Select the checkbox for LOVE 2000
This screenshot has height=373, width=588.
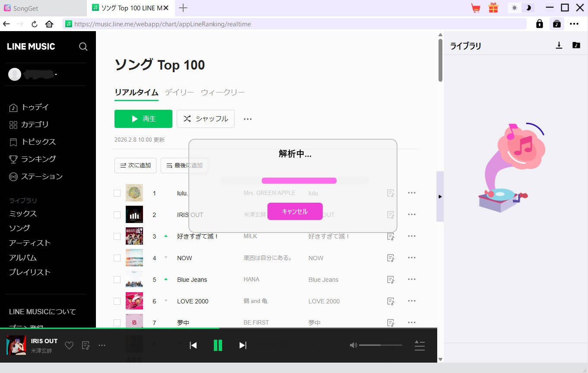point(117,301)
